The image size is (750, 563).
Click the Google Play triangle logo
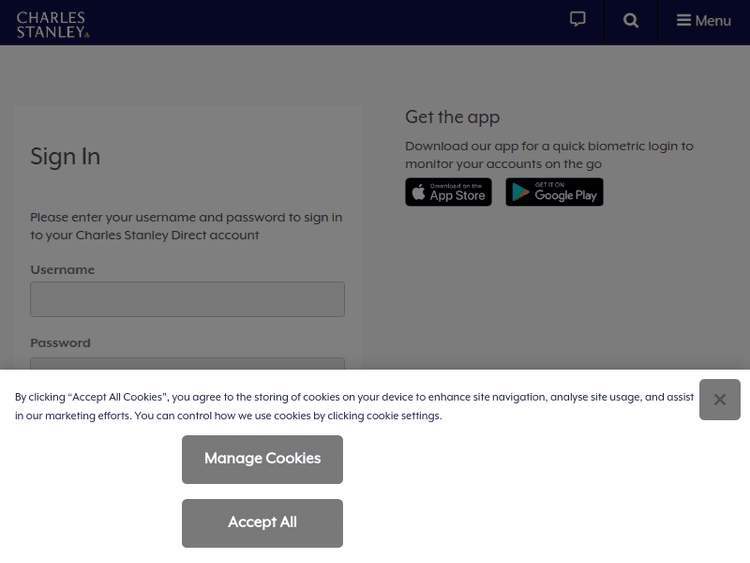tap(521, 192)
